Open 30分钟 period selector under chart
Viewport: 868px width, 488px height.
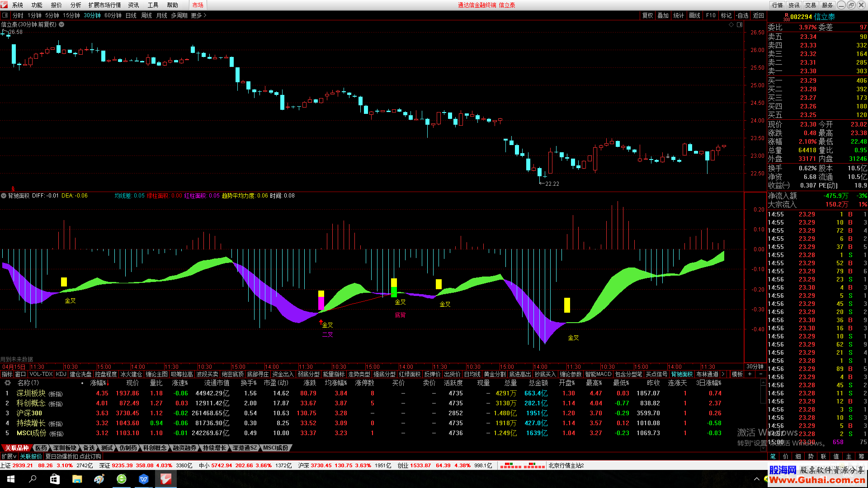[x=755, y=366]
